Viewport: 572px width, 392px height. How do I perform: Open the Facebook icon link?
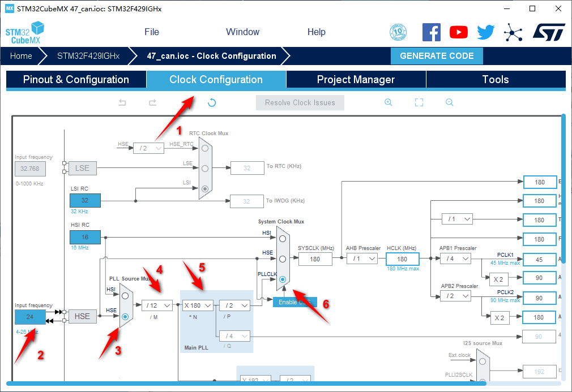[x=432, y=32]
